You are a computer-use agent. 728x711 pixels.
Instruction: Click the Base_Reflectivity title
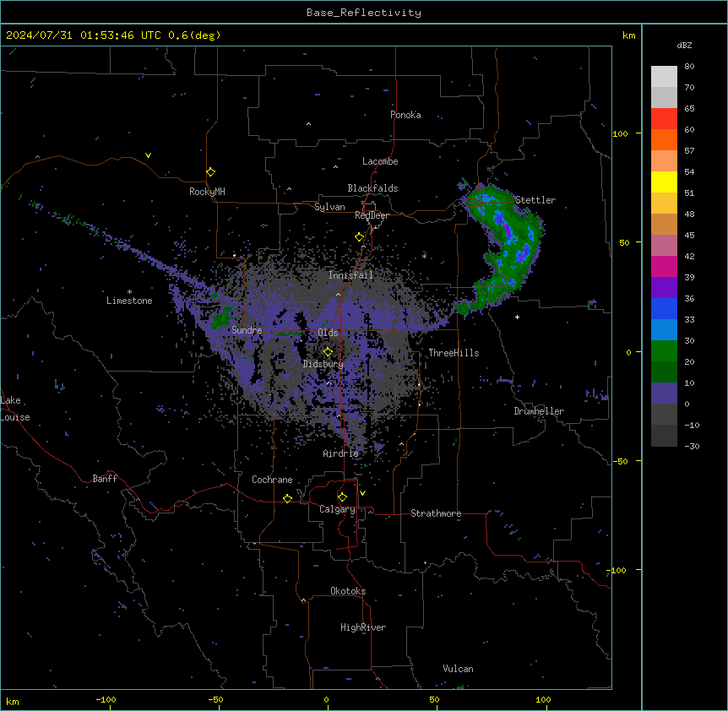click(x=364, y=13)
